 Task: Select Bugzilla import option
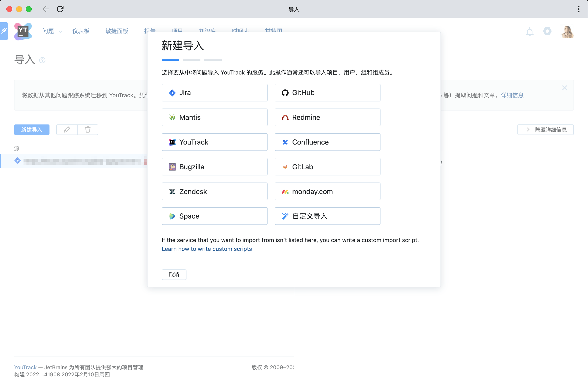(x=214, y=167)
